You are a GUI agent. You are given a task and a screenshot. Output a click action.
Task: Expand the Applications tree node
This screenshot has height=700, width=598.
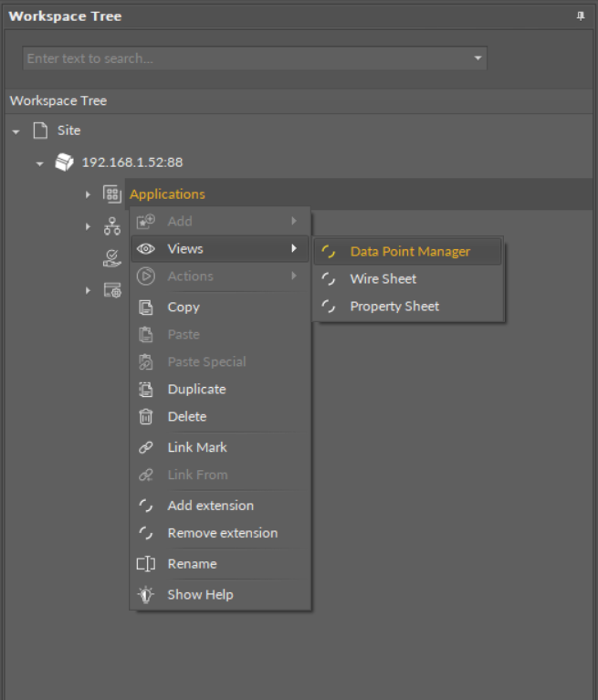[89, 194]
